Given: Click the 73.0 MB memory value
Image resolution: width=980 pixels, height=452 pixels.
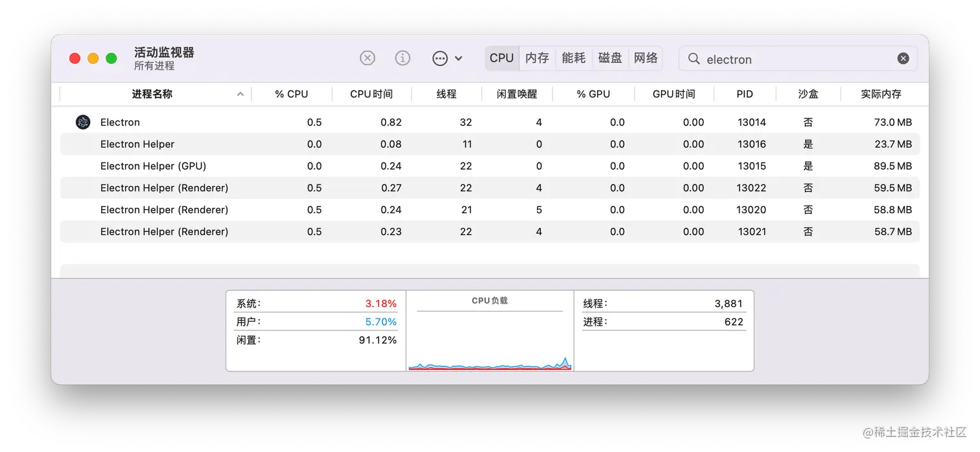Looking at the screenshot, I should tap(892, 122).
